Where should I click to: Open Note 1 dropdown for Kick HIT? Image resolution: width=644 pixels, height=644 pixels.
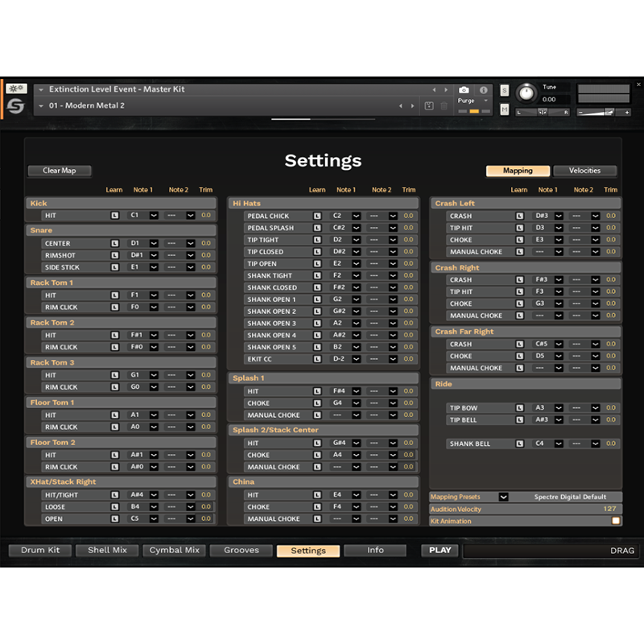154,215
